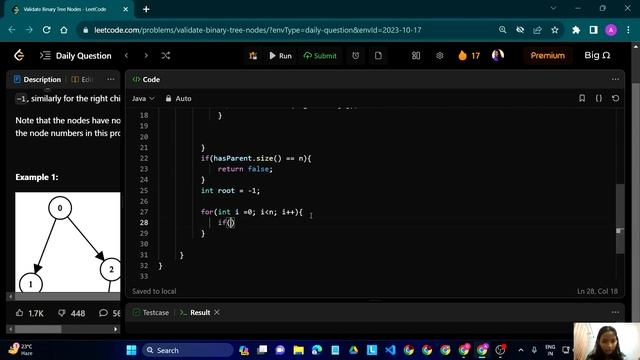Click the Ln 28, Col 18 status text
Viewport: 640px width, 360px height.
pos(597,291)
